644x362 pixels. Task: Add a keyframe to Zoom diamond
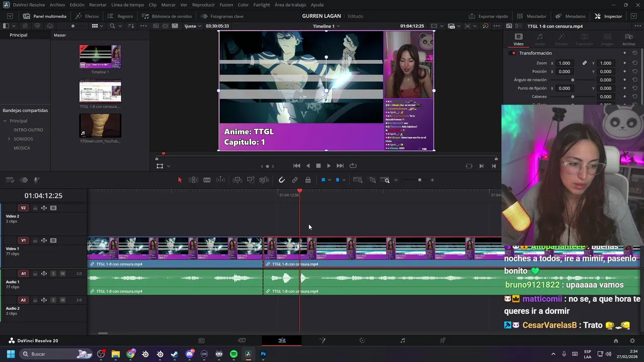coord(624,63)
